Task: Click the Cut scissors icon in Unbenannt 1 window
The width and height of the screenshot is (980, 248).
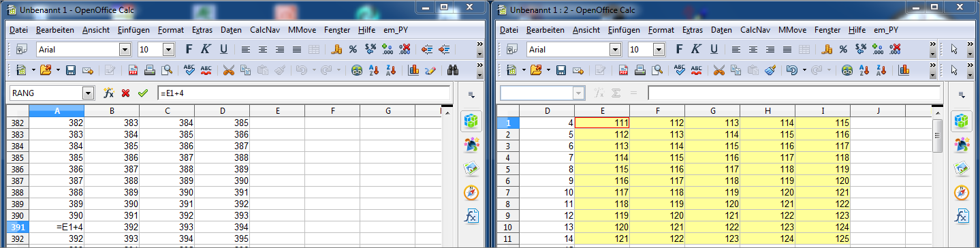Action: coord(228,70)
